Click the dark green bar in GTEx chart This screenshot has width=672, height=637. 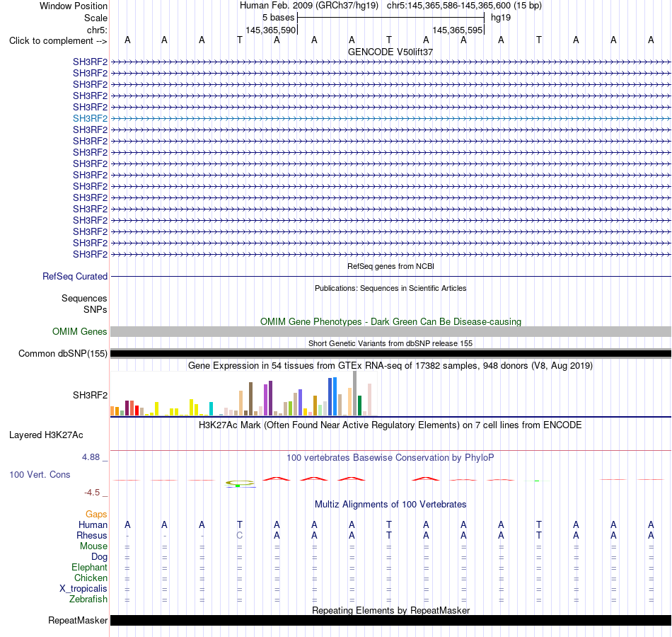coord(359,406)
